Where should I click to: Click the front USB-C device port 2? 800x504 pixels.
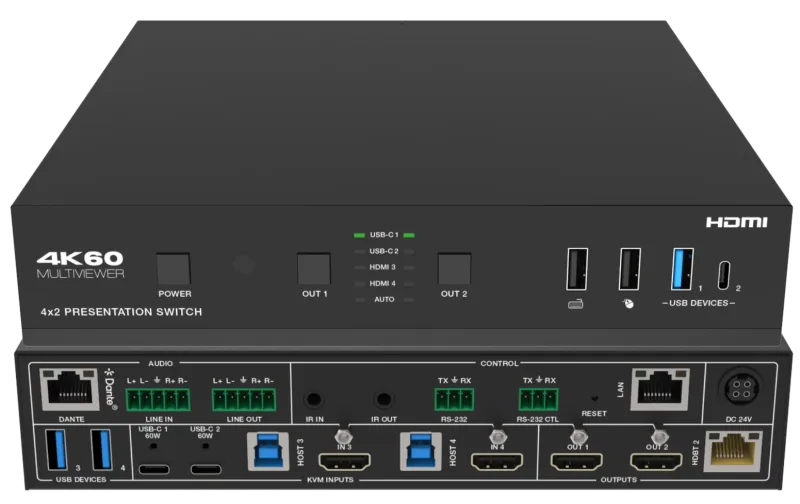click(x=724, y=275)
